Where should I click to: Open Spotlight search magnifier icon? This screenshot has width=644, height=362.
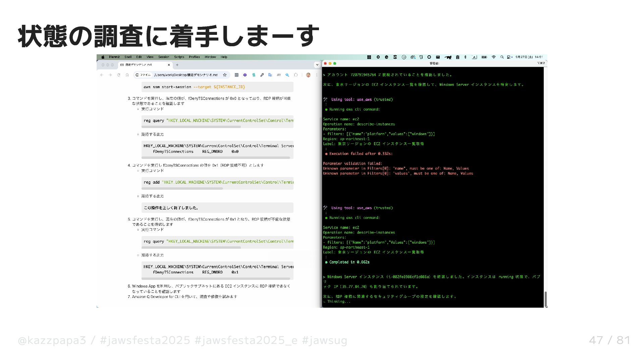pyautogui.click(x=502, y=57)
